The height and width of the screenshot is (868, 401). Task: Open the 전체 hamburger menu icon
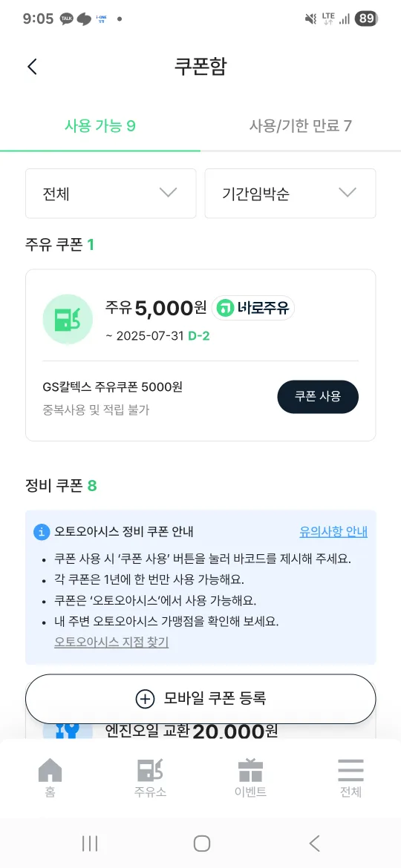click(351, 770)
